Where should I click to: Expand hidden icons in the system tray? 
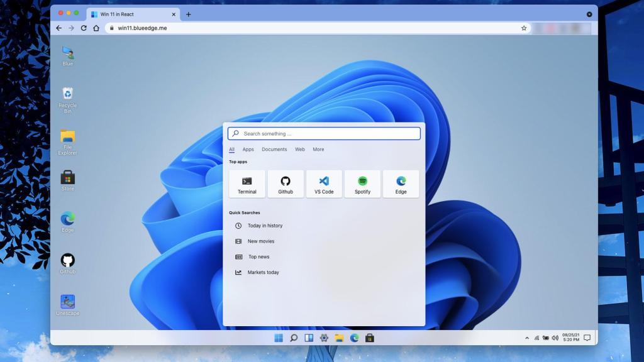(x=527, y=337)
